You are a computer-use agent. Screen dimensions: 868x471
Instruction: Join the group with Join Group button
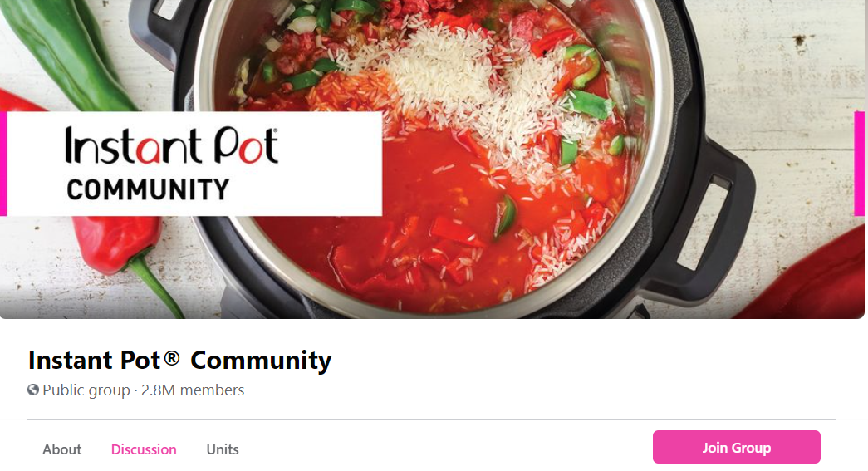tap(736, 447)
